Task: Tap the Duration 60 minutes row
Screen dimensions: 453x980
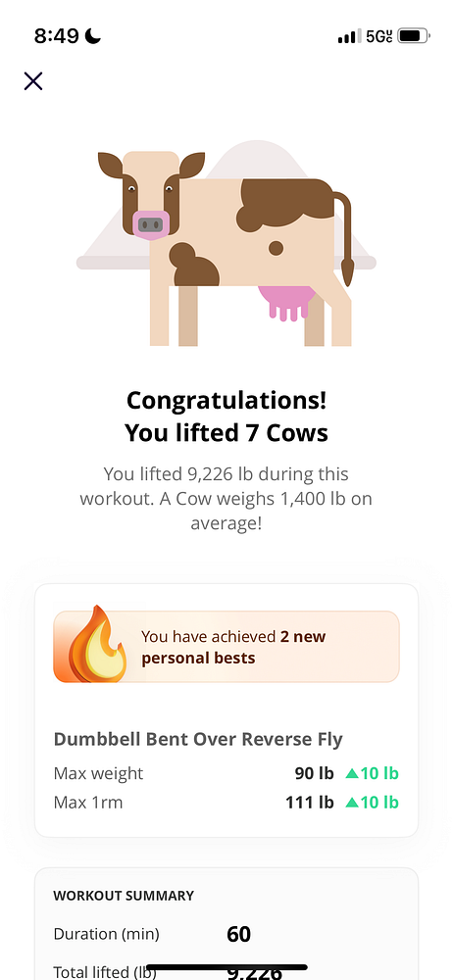Action: [226, 934]
